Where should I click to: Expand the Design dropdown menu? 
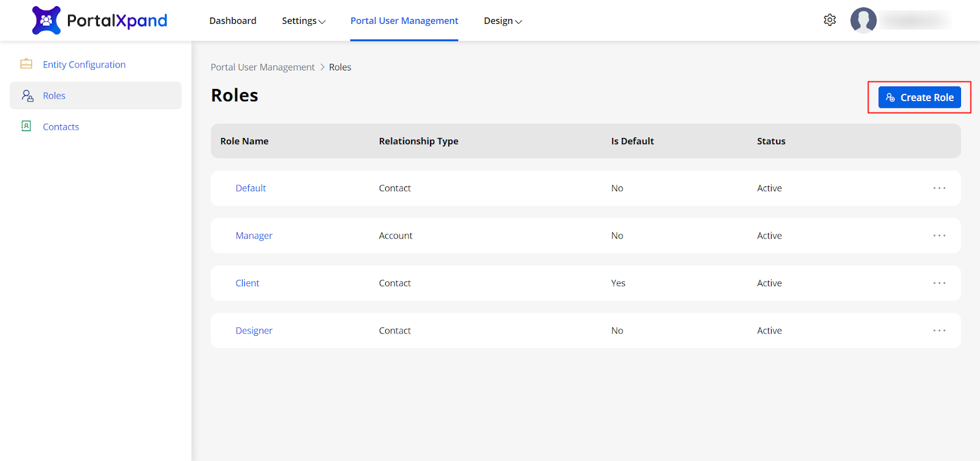[x=502, y=21]
